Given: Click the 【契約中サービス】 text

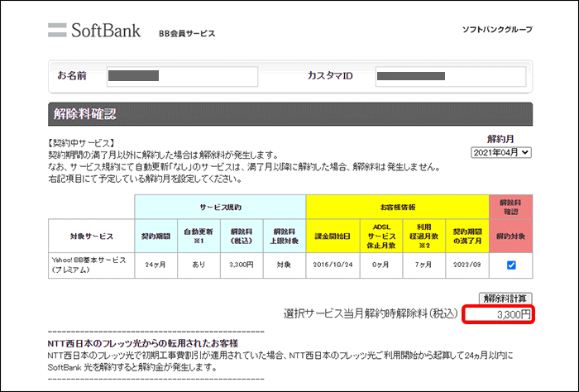Looking at the screenshot, I should [x=81, y=143].
